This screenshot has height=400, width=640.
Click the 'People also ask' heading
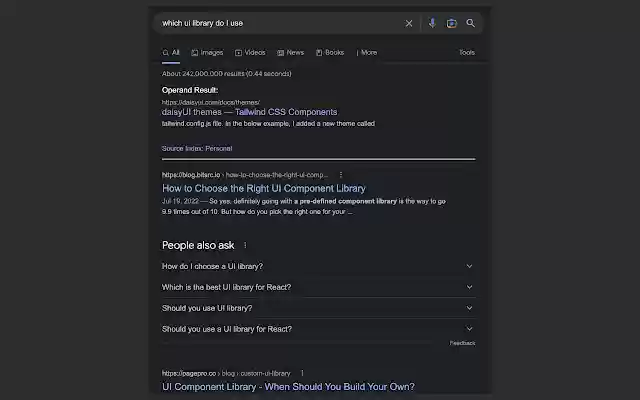pos(198,245)
